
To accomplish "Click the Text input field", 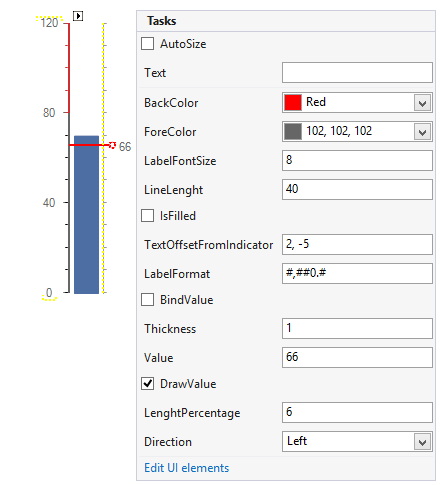I will click(x=357, y=72).
